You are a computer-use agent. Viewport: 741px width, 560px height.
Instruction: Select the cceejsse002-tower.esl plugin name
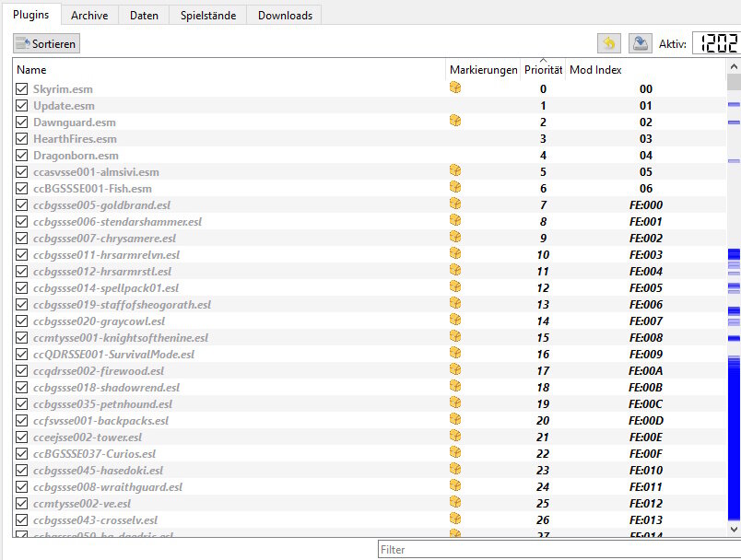[x=88, y=437]
